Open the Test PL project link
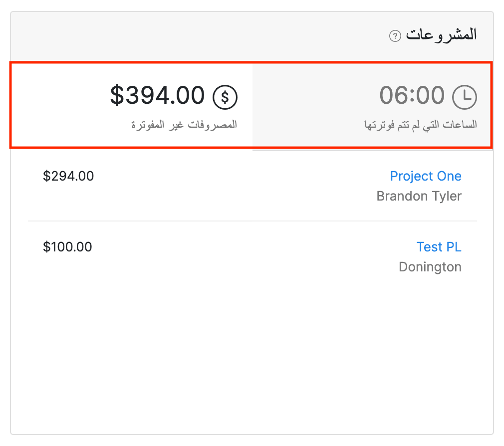The image size is (504, 446). (x=439, y=247)
